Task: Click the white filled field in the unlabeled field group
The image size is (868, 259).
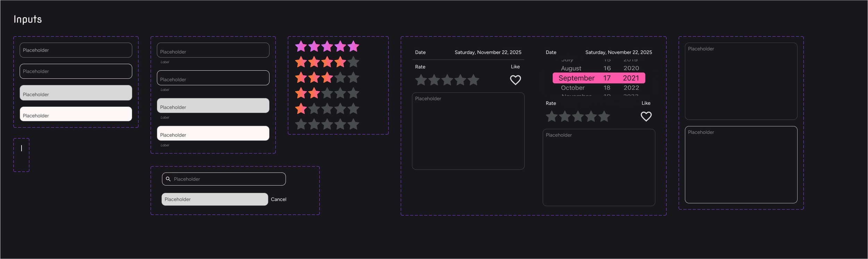Action: 76,114
